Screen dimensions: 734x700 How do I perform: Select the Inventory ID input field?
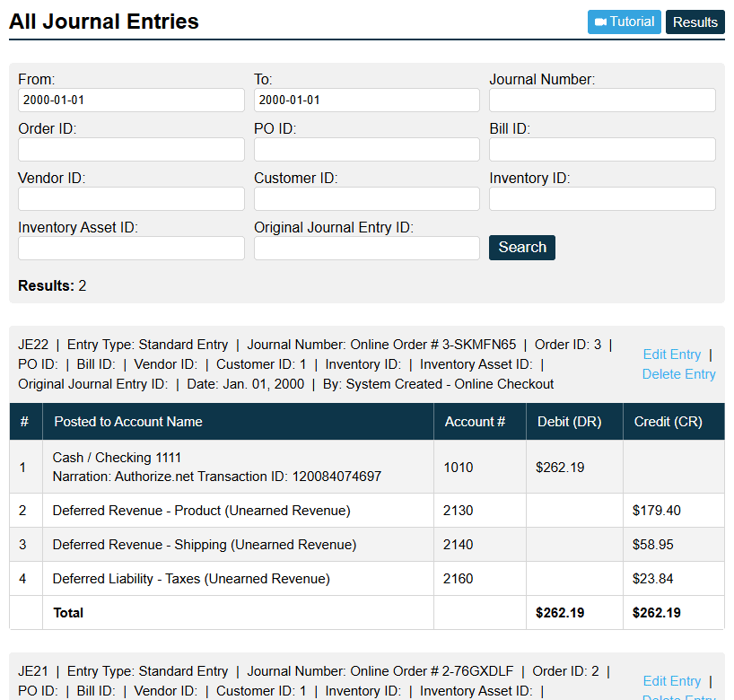(x=602, y=198)
